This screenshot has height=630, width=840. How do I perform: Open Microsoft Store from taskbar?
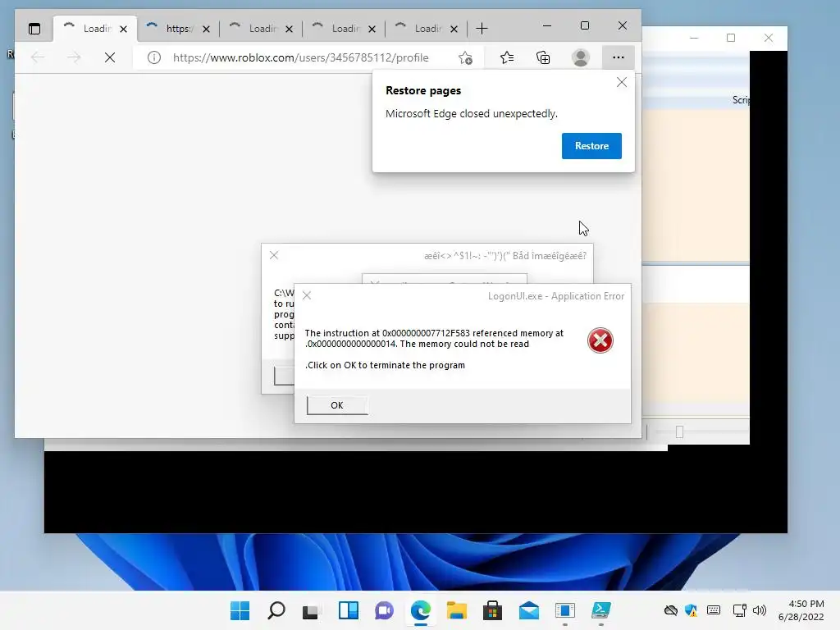[x=492, y=610]
